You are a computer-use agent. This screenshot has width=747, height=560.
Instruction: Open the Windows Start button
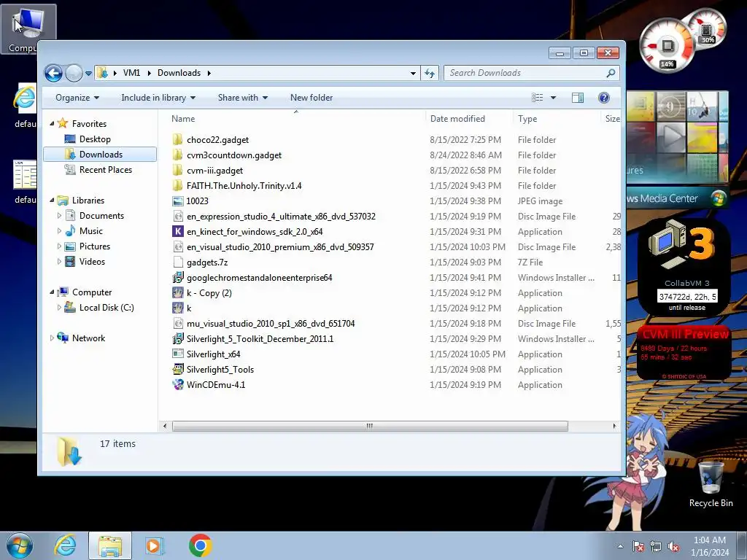point(19,545)
